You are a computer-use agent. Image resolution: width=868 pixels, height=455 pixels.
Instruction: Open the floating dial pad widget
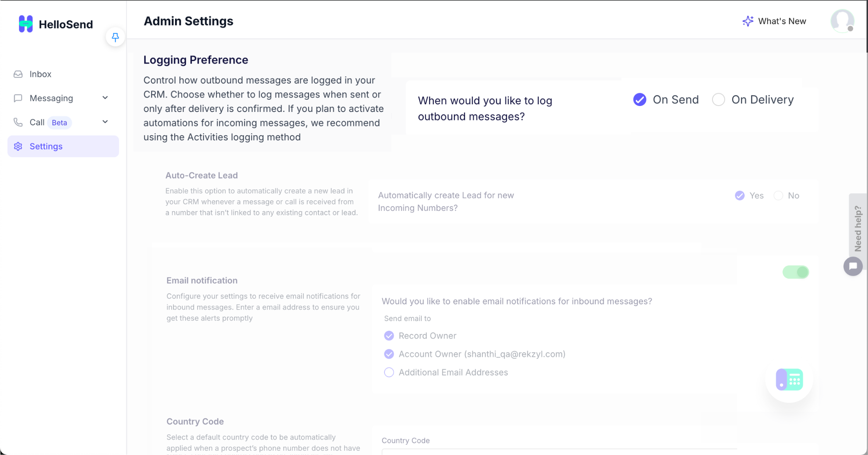pyautogui.click(x=789, y=380)
